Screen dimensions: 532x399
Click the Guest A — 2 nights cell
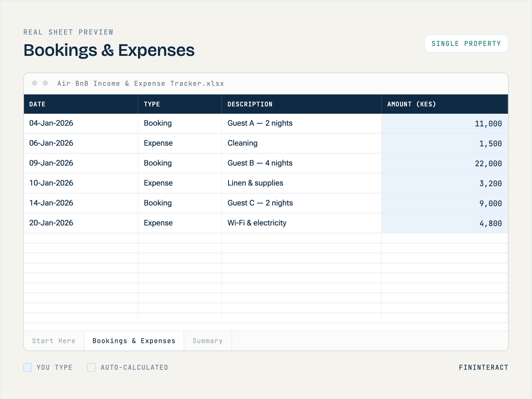[x=302, y=123]
